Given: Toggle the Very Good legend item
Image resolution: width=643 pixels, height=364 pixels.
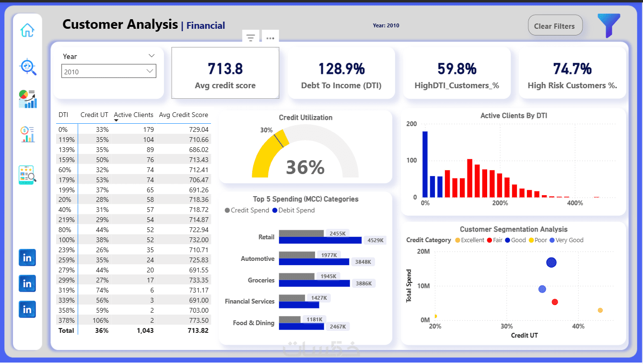Looking at the screenshot, I should [x=566, y=240].
